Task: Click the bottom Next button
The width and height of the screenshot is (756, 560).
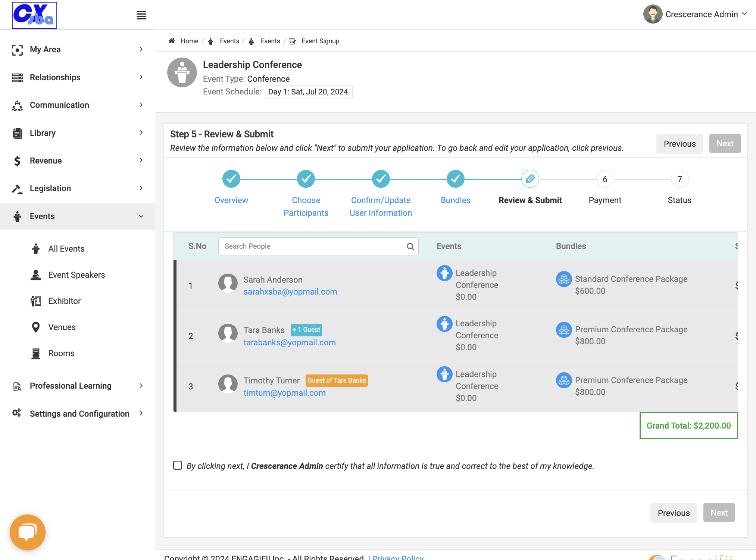Action: pos(719,513)
